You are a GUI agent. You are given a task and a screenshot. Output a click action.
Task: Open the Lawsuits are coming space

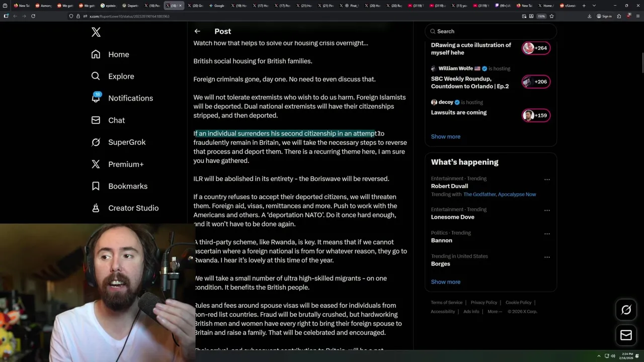click(458, 113)
